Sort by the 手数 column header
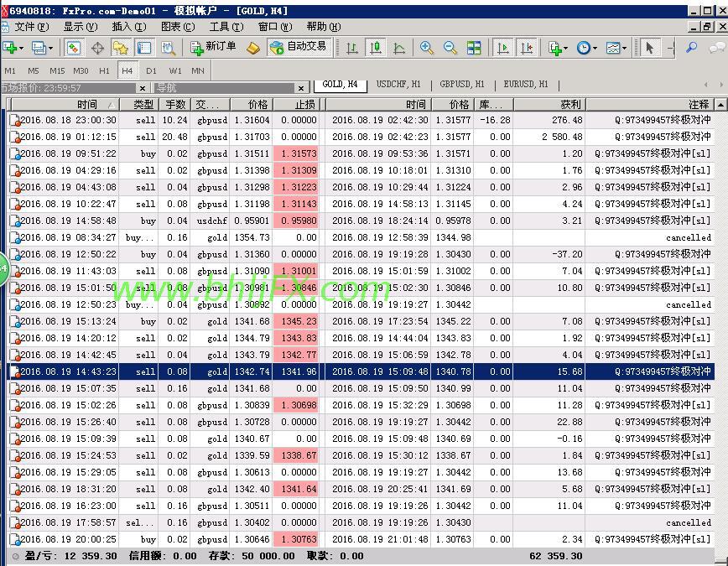Image resolution: width=728 pixels, height=566 pixels. (x=174, y=105)
